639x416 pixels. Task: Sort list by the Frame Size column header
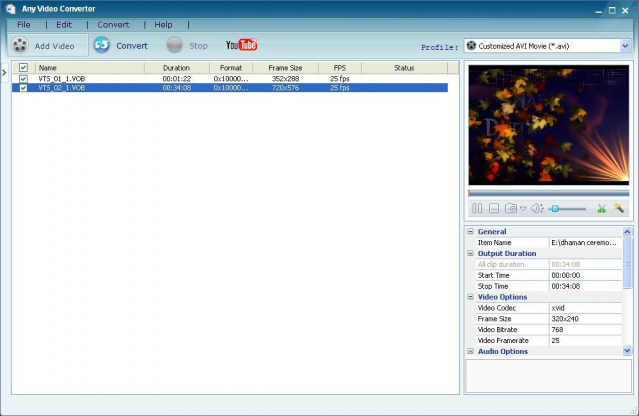click(285, 68)
